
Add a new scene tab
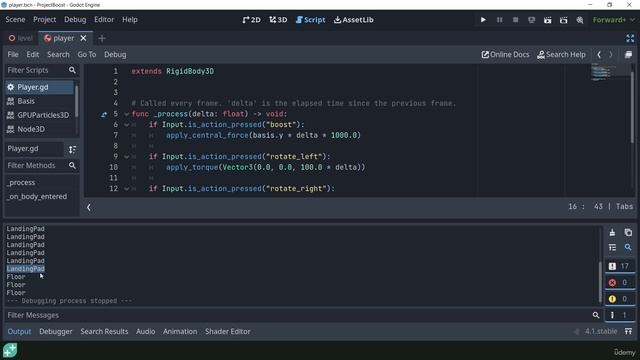point(102,38)
